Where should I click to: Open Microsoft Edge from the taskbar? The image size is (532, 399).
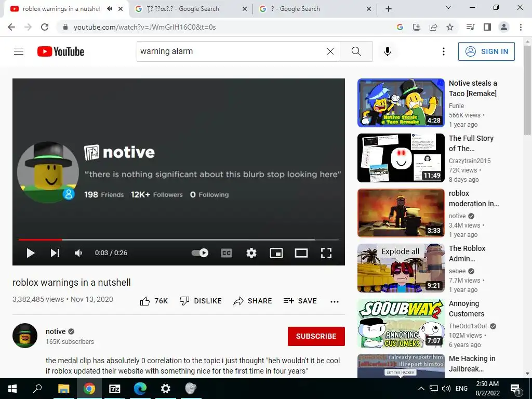[140, 389]
